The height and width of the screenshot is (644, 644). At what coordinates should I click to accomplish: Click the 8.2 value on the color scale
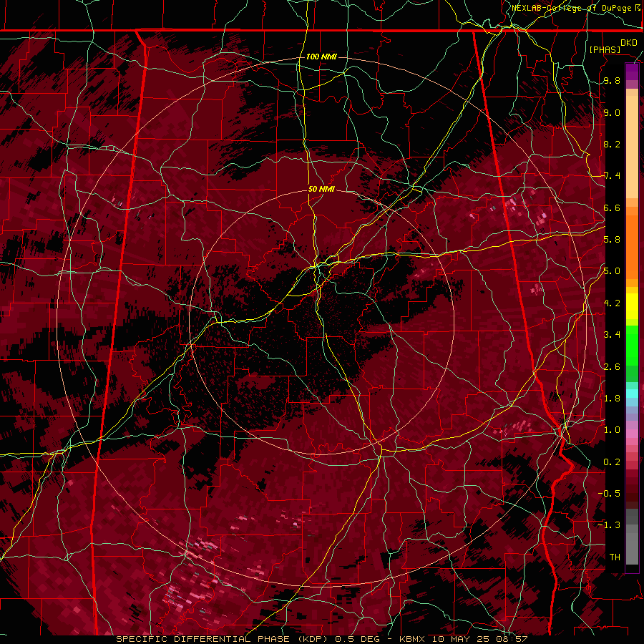612,144
